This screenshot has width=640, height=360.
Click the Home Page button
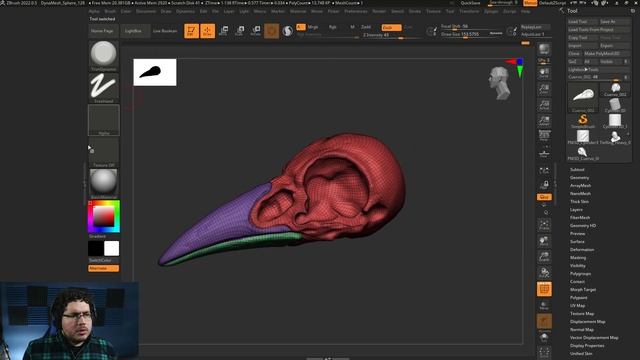pos(103,31)
